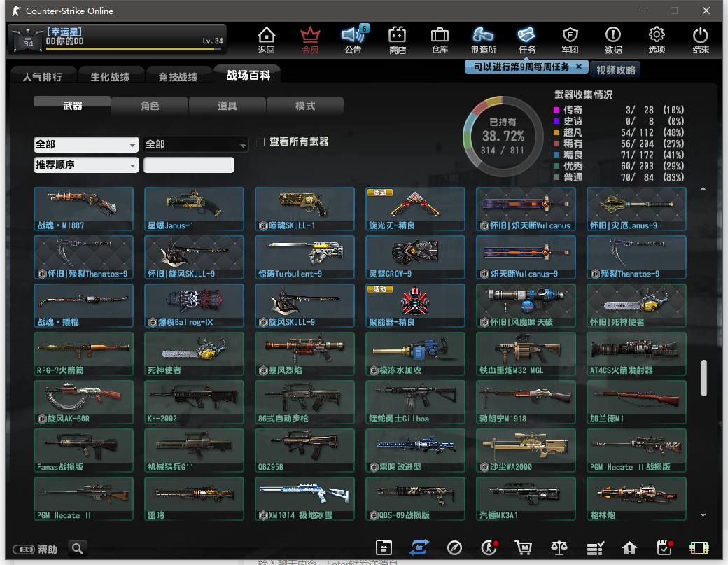Switch to the 竞技战绩 tab
The height and width of the screenshot is (565, 728).
point(178,76)
